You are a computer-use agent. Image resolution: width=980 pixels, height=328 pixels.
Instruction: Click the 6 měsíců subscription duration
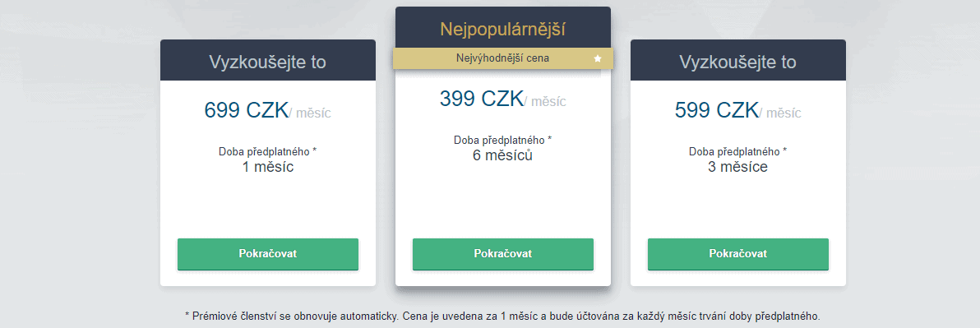(503, 155)
